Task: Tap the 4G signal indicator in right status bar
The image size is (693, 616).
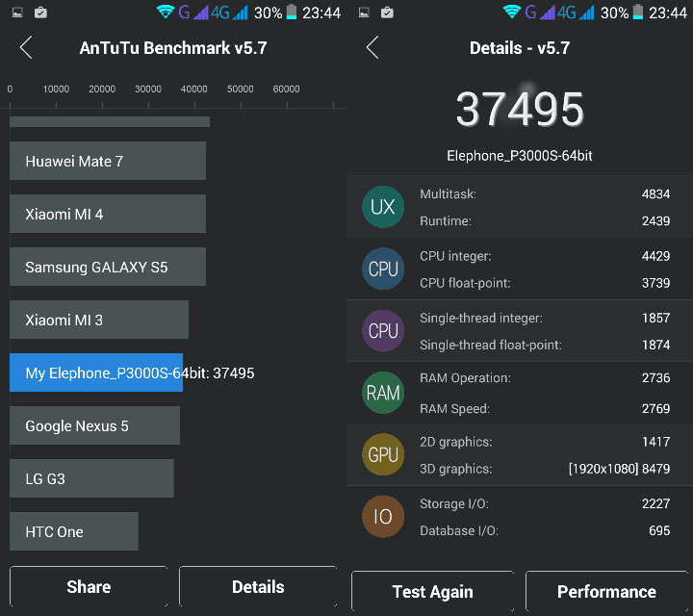Action: coord(576,13)
